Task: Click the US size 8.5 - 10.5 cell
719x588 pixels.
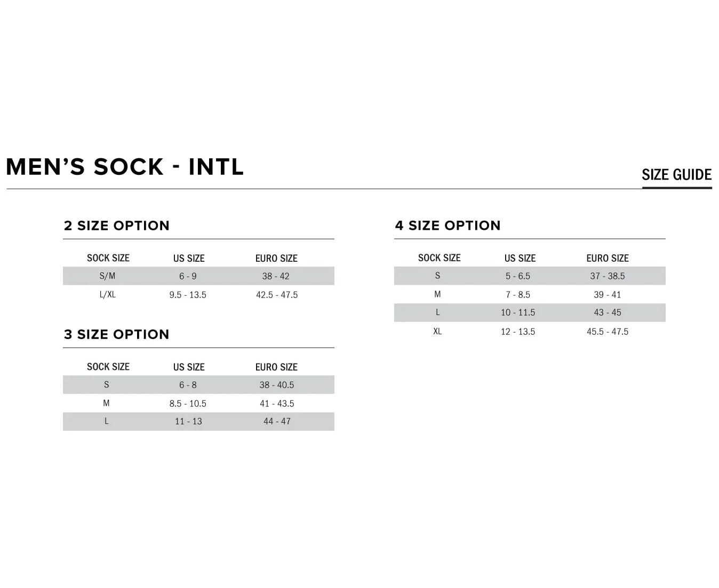Action: click(x=188, y=404)
